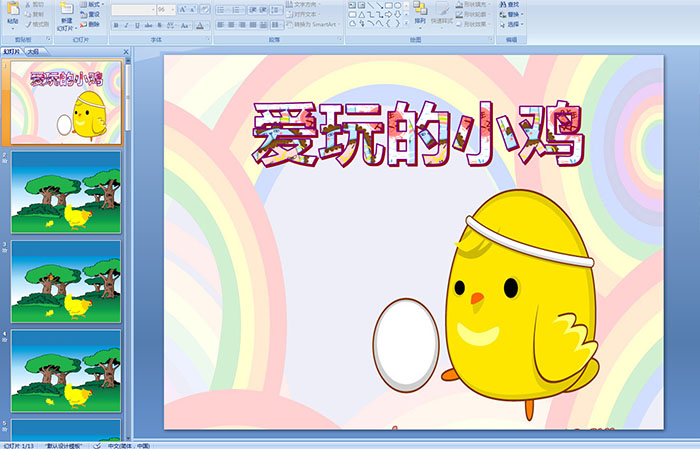The height and width of the screenshot is (449, 700).
Task: Toggle Center text alignment
Action: click(231, 25)
